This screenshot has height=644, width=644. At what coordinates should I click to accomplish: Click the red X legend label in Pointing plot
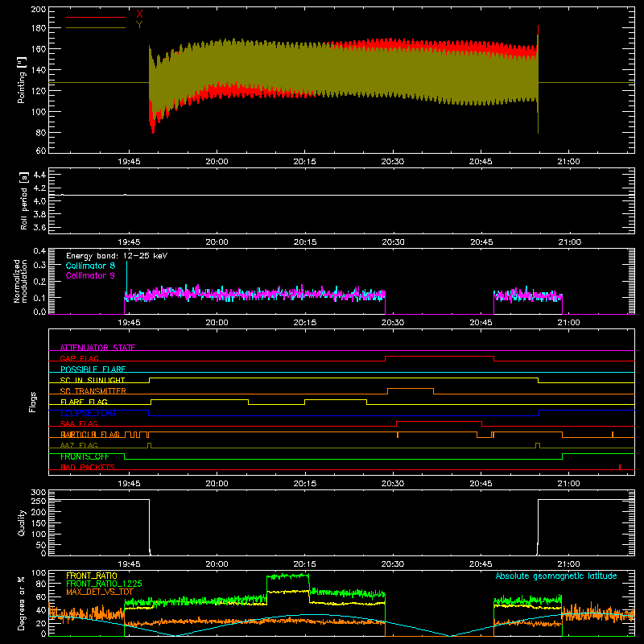[x=139, y=14]
